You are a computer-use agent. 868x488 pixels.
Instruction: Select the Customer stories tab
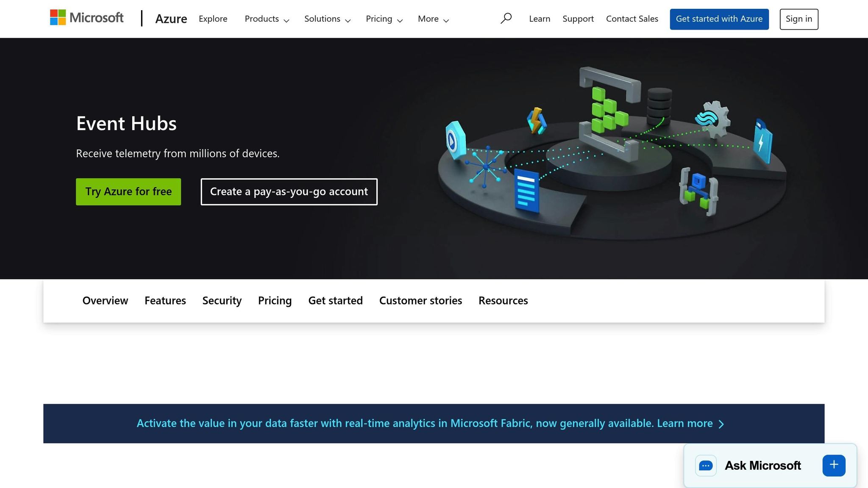coord(420,300)
